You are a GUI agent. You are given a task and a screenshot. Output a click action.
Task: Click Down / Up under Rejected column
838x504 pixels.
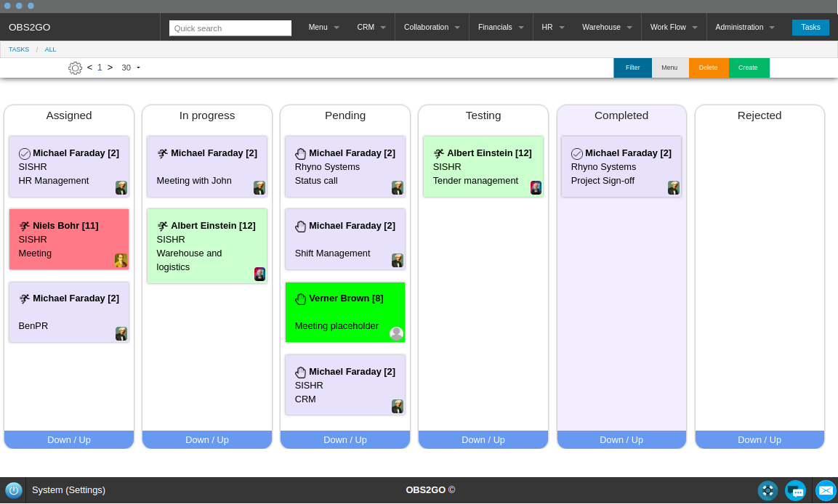[760, 440]
